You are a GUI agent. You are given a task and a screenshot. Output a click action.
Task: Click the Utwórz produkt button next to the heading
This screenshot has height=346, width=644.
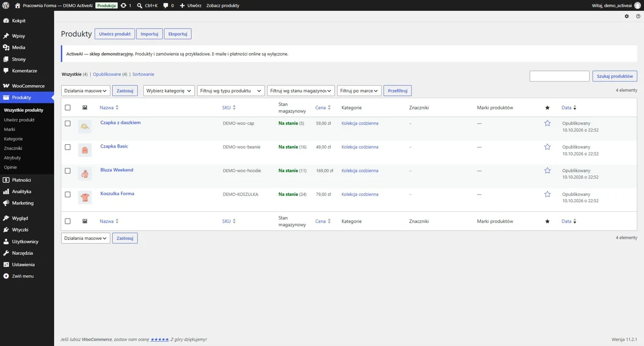click(x=115, y=34)
